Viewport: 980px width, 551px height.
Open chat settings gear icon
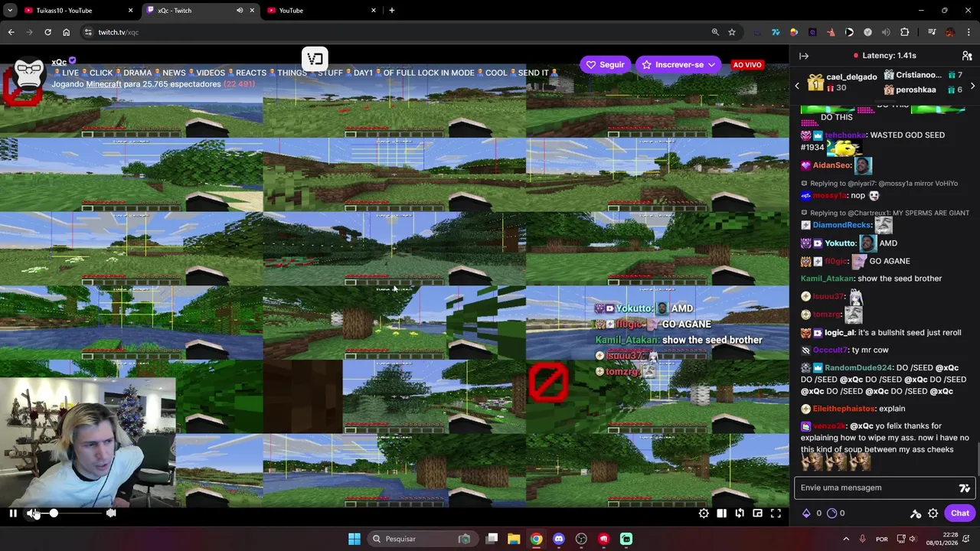[933, 514]
